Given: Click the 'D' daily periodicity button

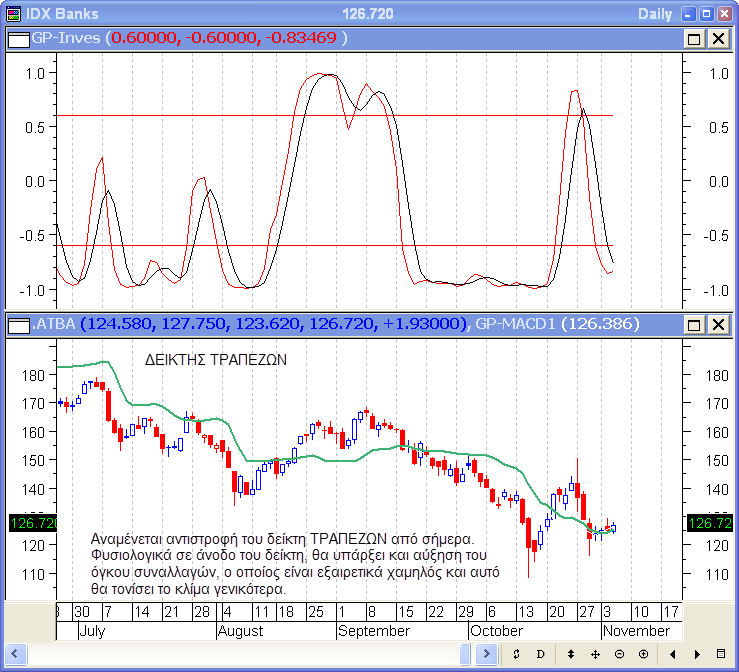Looking at the screenshot, I should click(x=540, y=654).
